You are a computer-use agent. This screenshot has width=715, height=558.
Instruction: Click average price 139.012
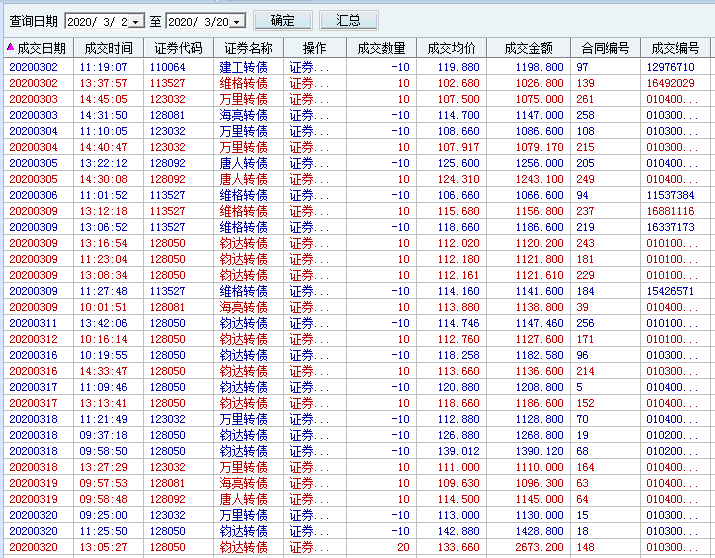tap(458, 451)
